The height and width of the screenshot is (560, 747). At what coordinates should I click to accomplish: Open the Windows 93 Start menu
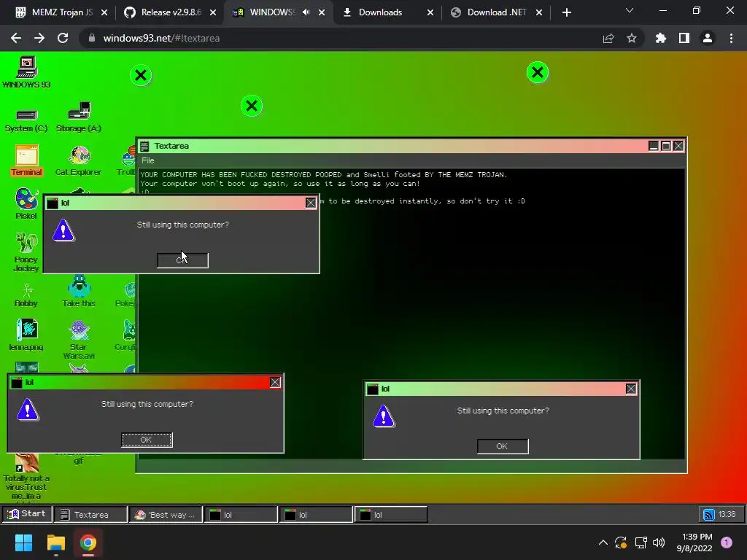(27, 514)
